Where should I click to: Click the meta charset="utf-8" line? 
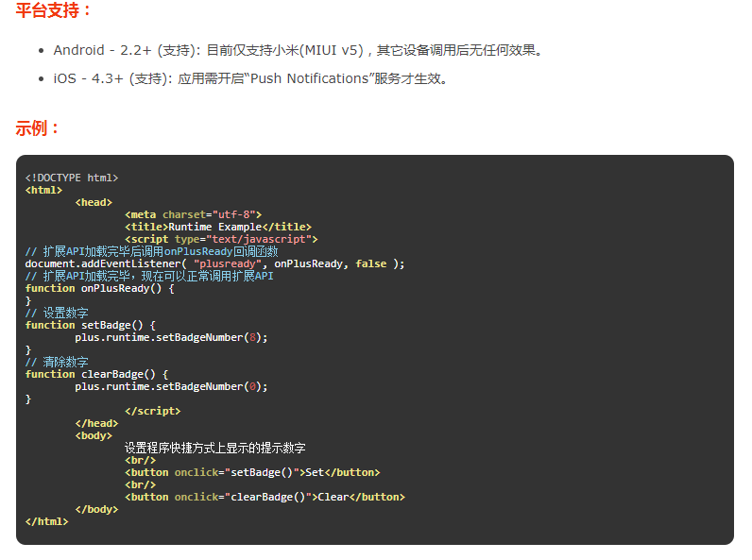click(194, 214)
